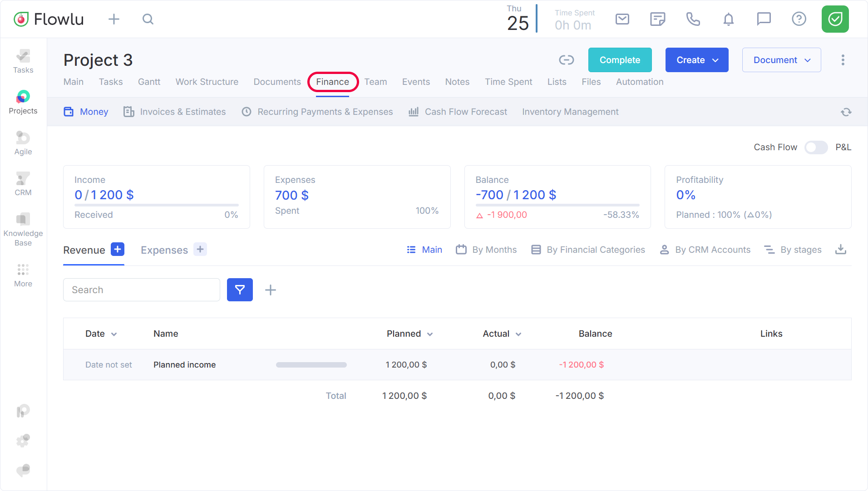Copy project link using chain icon
Viewport: 868px width, 491px height.
pos(566,60)
